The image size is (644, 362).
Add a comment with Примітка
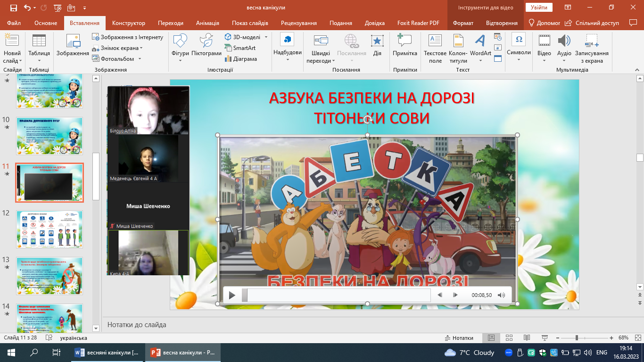coord(405,45)
